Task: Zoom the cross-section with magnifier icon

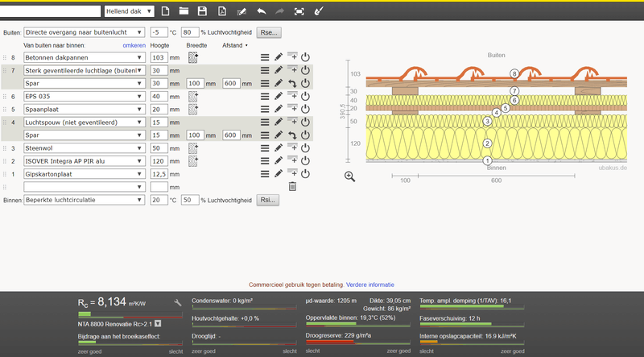Action: [x=350, y=176]
